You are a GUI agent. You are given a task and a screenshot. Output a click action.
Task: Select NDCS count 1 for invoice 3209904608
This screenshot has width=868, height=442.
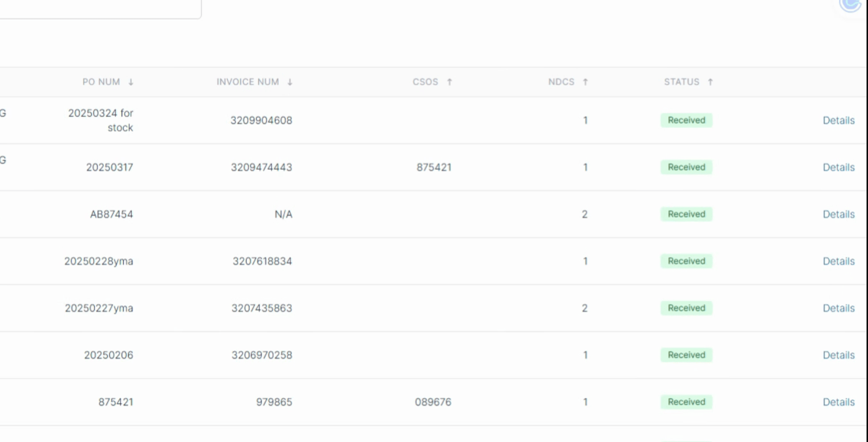click(585, 120)
